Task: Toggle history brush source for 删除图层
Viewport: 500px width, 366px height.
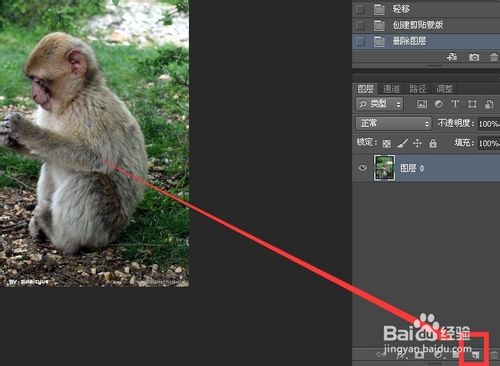Action: point(360,41)
